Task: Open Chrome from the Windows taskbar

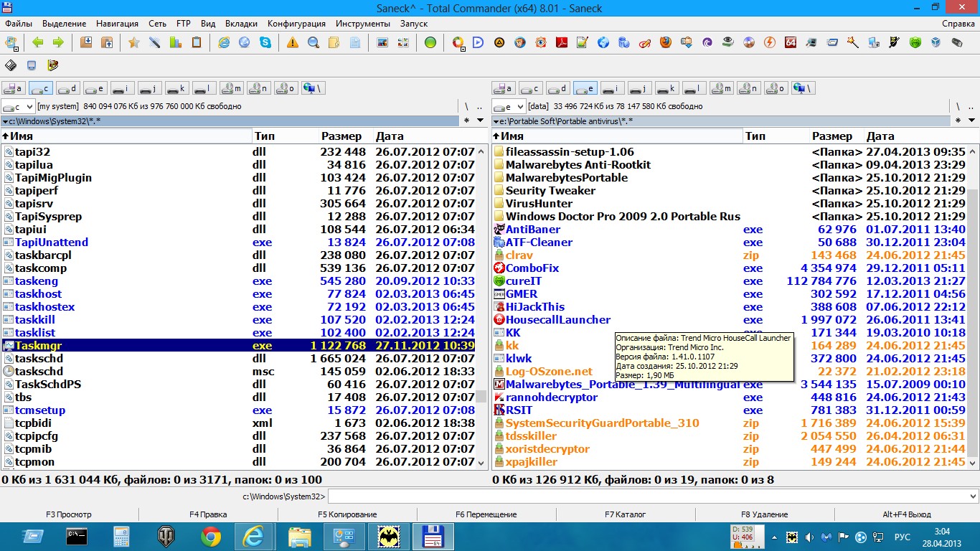Action: coord(210,537)
